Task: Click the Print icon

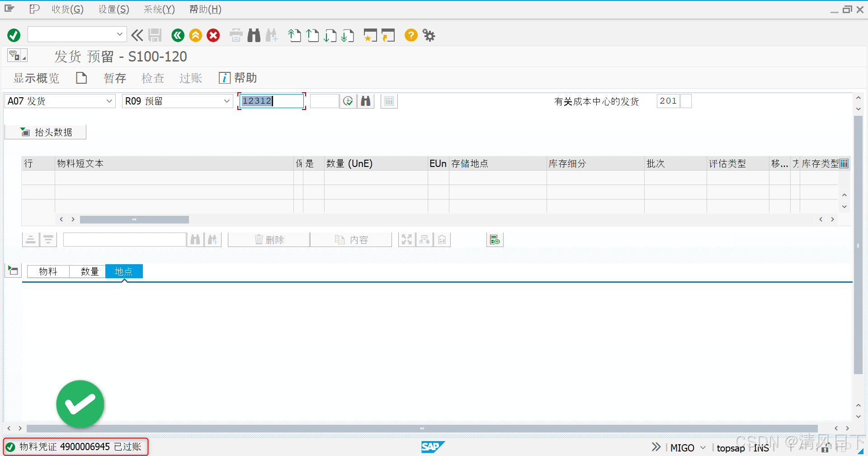Action: click(x=236, y=35)
